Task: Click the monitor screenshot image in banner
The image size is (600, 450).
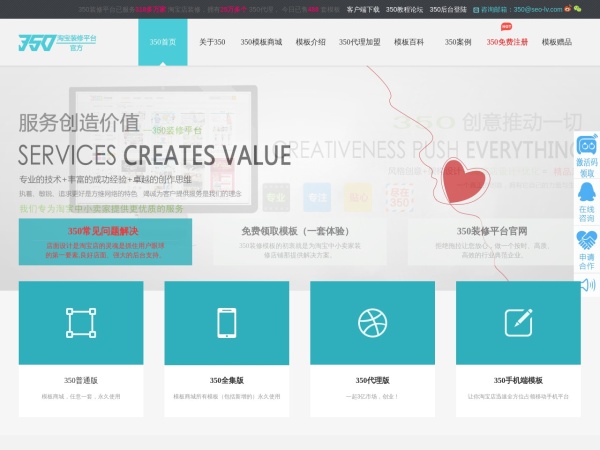Action: point(163,148)
